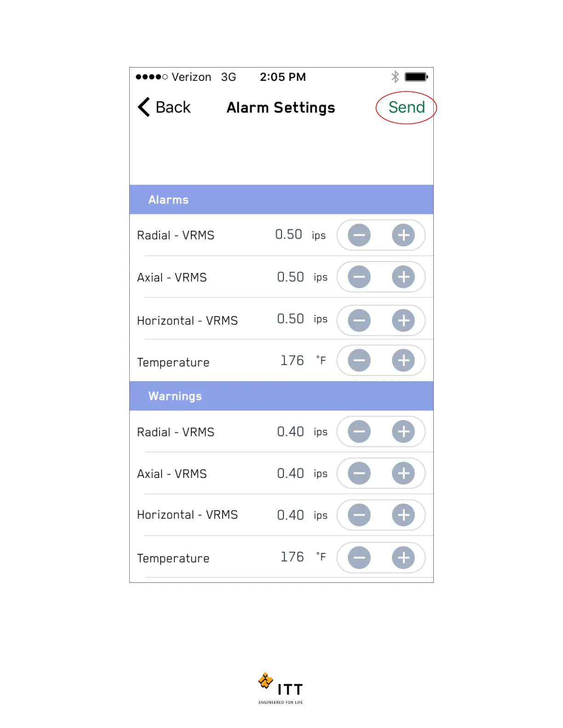Lower the Alarms Temperature threshold

359,360
